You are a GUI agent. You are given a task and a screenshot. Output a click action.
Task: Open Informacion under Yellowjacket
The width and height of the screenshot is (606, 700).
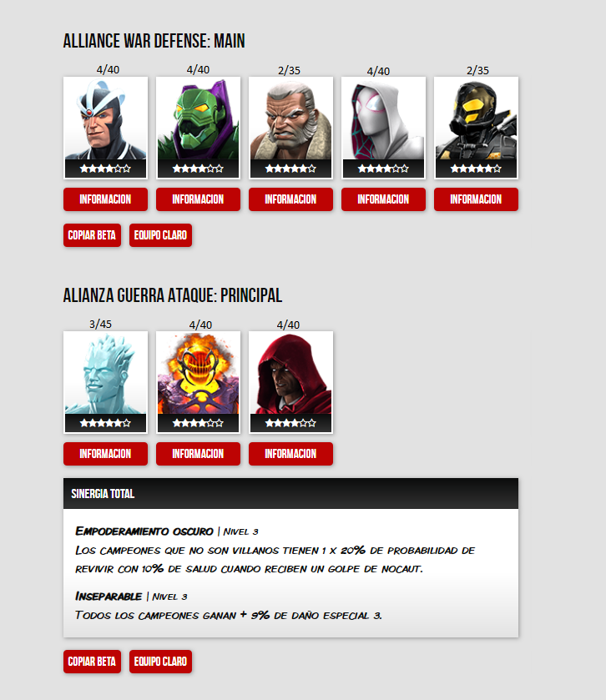click(476, 199)
